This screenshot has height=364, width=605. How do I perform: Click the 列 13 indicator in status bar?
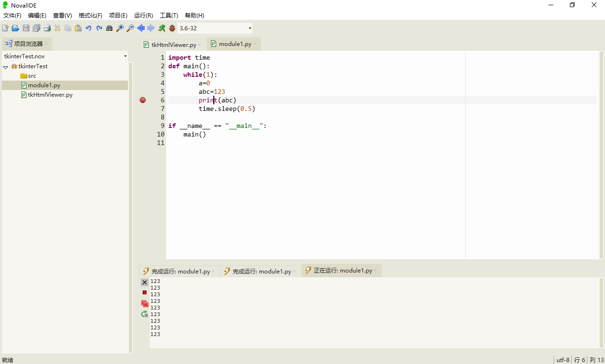coord(596,360)
